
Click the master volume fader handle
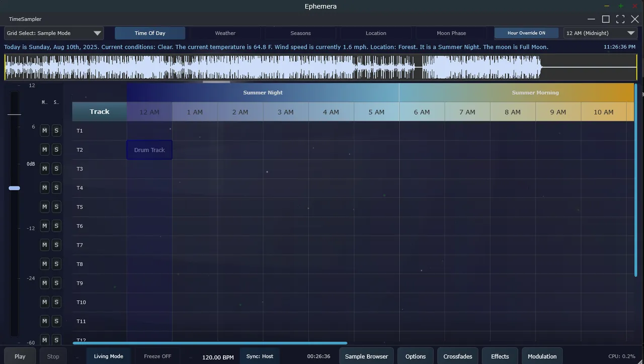[x=15, y=188]
